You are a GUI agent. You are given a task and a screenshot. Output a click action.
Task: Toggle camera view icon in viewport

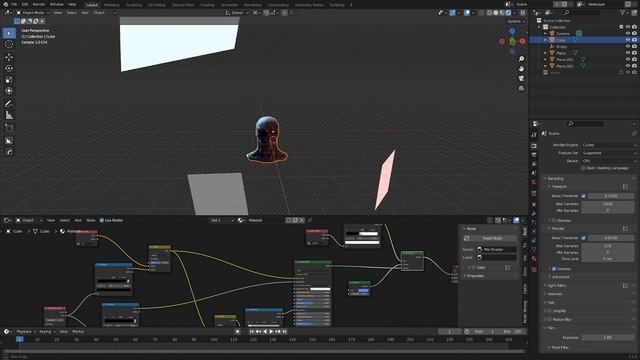[521, 78]
